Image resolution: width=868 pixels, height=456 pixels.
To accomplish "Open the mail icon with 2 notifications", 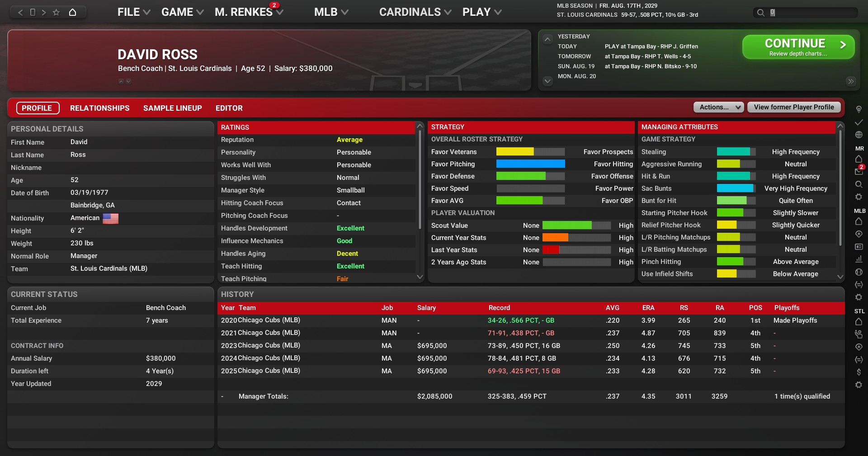I will [859, 171].
